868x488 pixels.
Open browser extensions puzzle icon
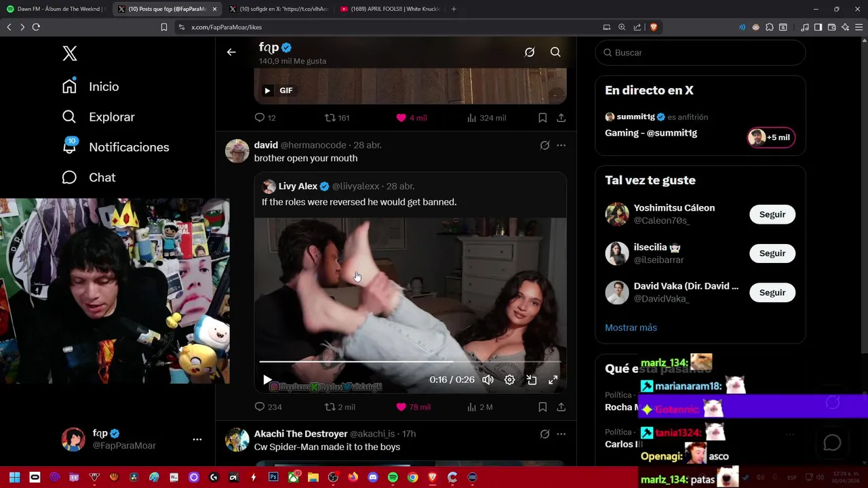770,27
